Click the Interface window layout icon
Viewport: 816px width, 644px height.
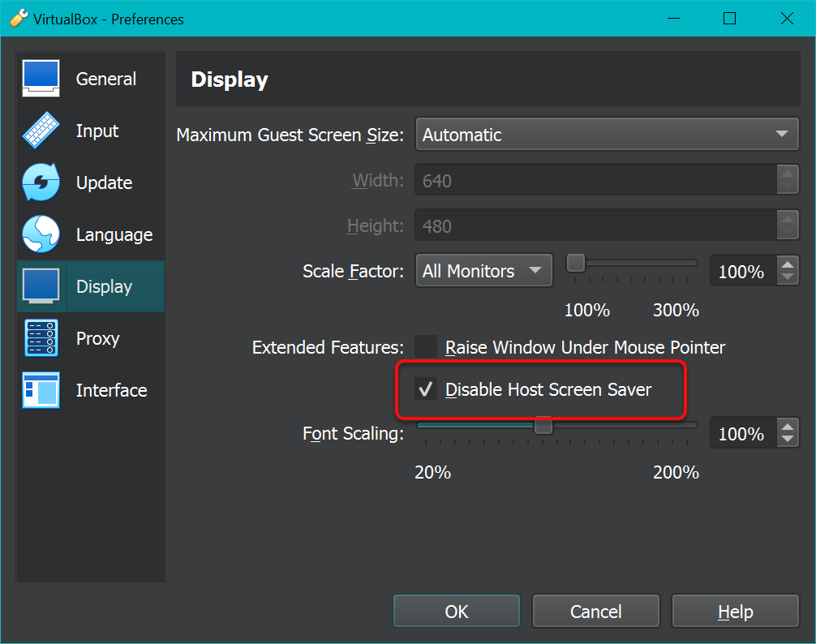coord(41,390)
